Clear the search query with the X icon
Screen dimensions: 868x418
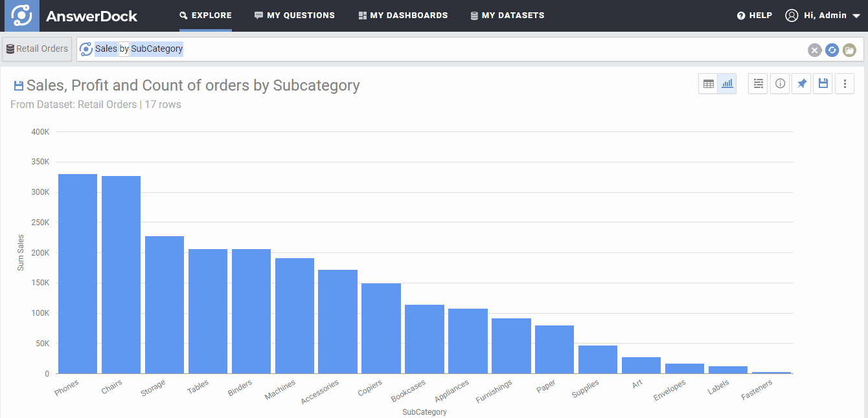(814, 50)
